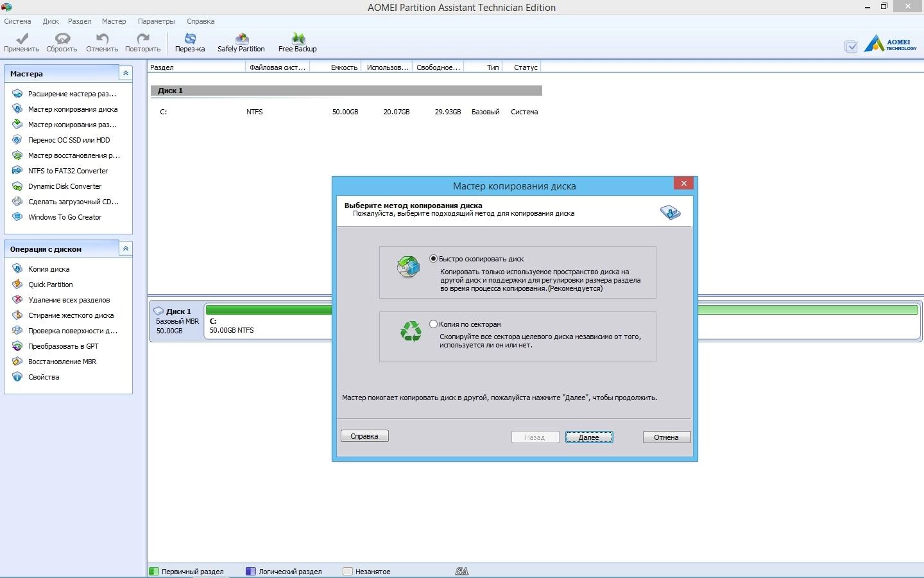The height and width of the screenshot is (578, 924).
Task: Select Диск 1 header row in list
Action: pos(346,91)
